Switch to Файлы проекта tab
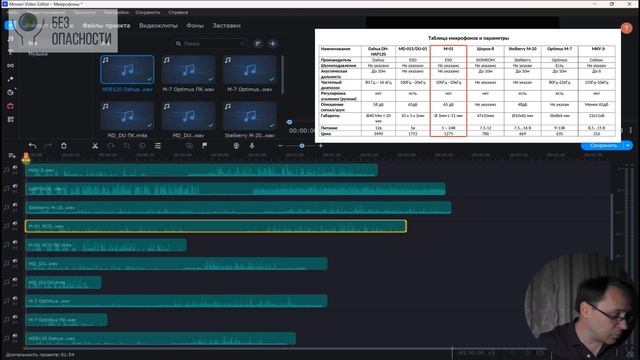The height and width of the screenshot is (360, 640). pos(106,26)
